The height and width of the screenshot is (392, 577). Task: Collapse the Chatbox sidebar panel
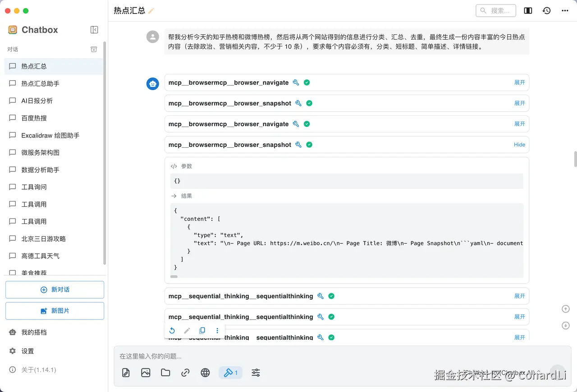[x=94, y=30]
